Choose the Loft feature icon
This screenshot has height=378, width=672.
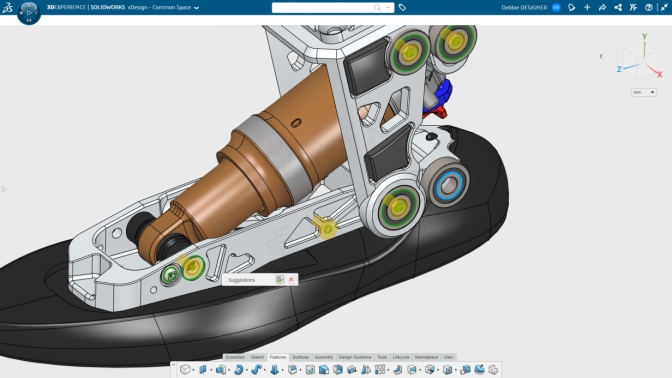[x=274, y=369]
